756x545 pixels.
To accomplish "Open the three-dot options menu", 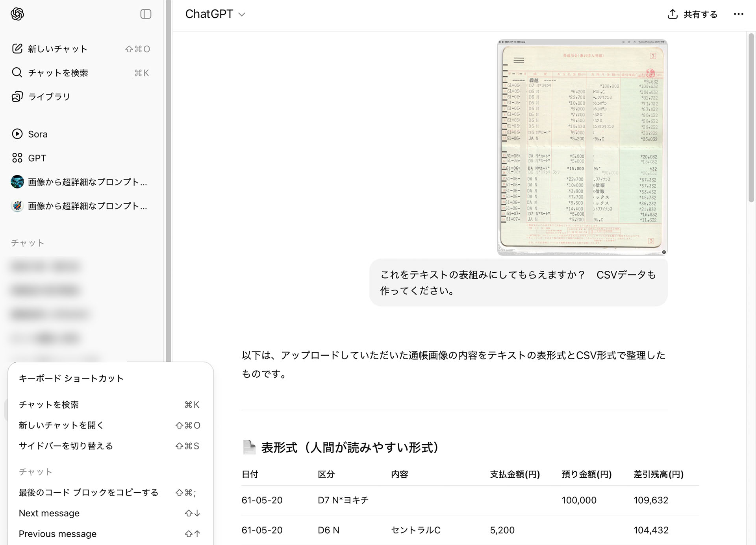I will pos(739,14).
